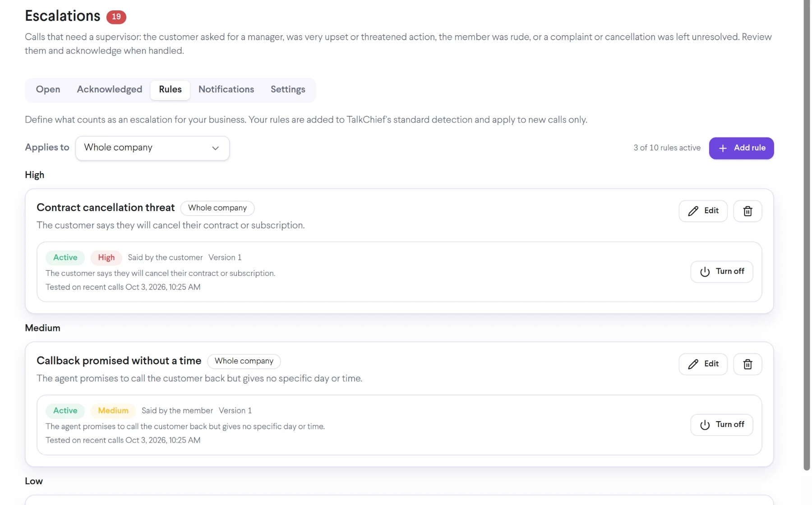The width and height of the screenshot is (812, 505).
Task: Turn off the Callback promised rule
Action: pyautogui.click(x=721, y=425)
